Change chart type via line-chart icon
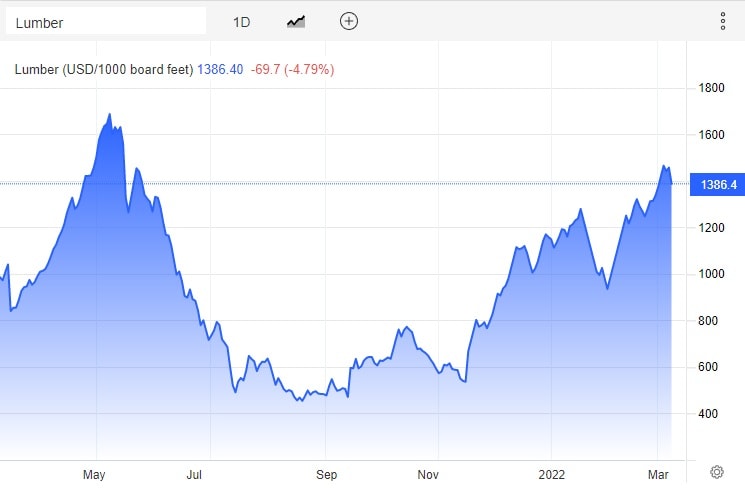 click(x=296, y=21)
